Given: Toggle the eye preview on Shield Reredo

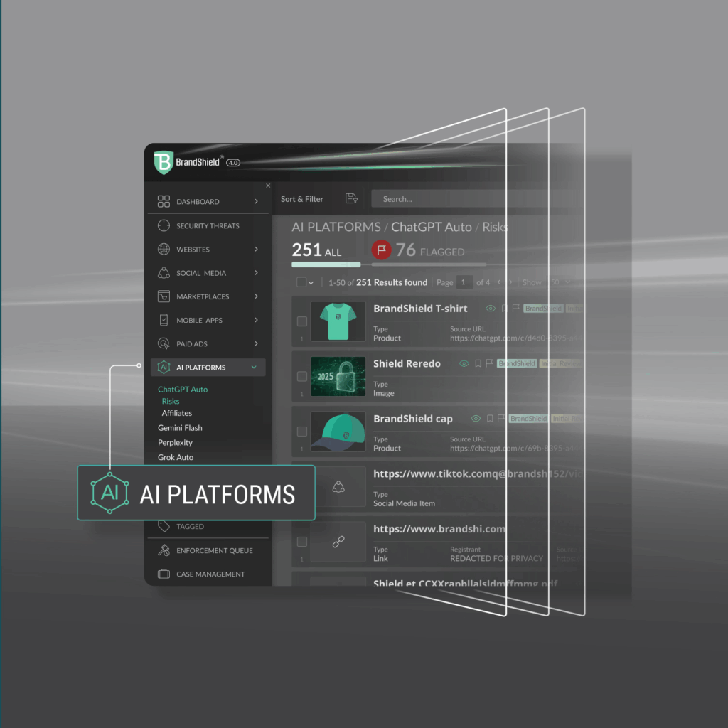Looking at the screenshot, I should (x=464, y=363).
